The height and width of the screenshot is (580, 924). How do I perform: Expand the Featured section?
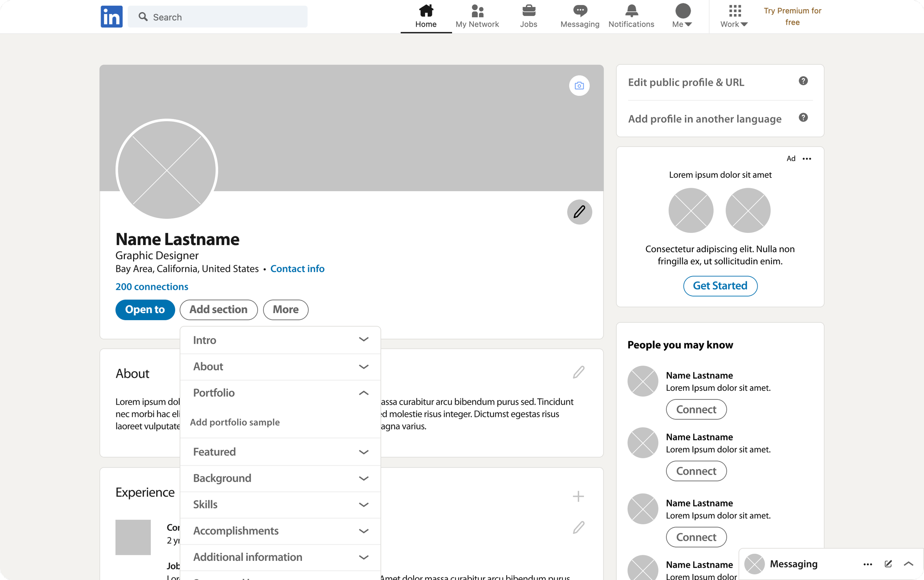point(363,452)
